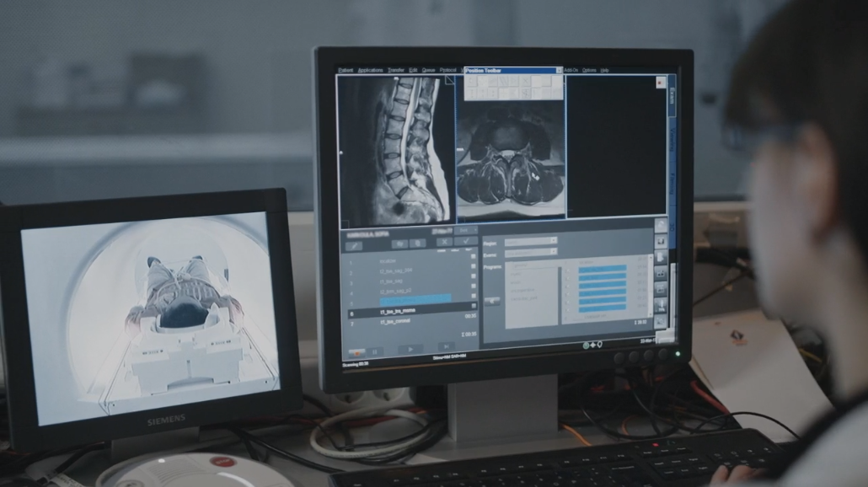Click the pencil edit icon in the queue panel

click(x=354, y=245)
